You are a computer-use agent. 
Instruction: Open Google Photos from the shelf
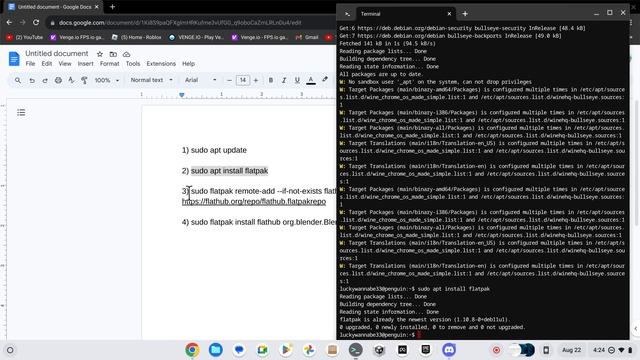309,350
